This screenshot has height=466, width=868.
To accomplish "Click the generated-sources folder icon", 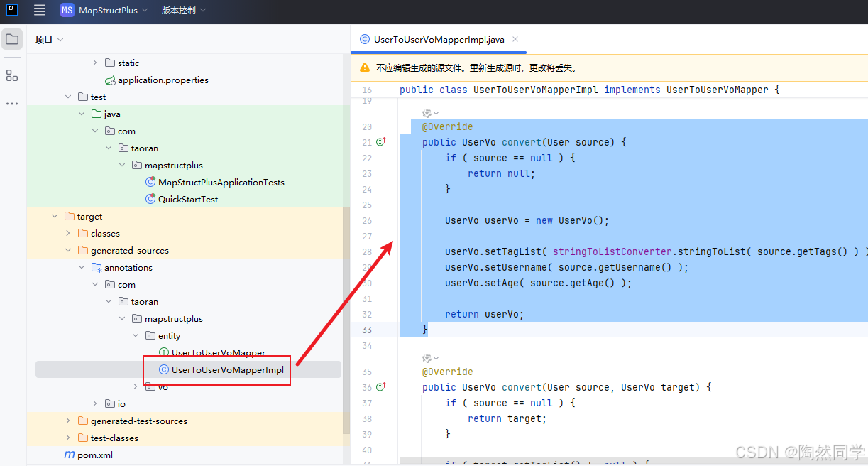I will tap(83, 251).
